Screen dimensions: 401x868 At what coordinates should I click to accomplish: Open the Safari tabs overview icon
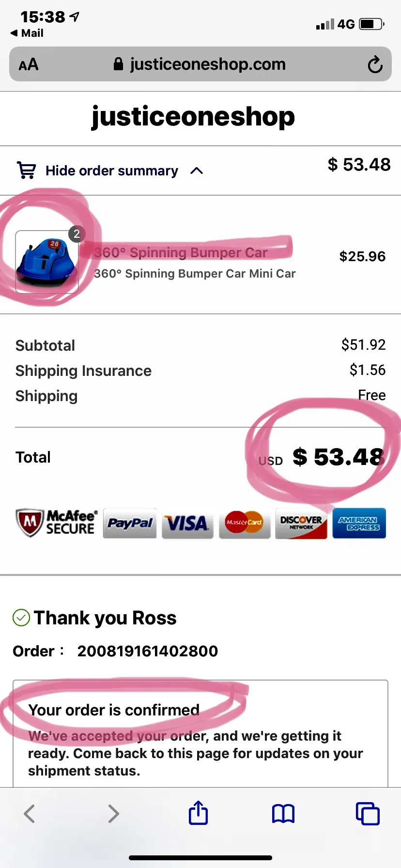pyautogui.click(x=368, y=814)
